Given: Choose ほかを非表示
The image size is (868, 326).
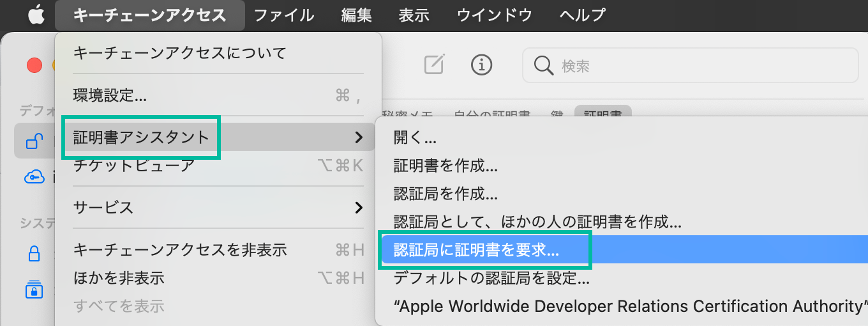Looking at the screenshot, I should (x=218, y=278).
